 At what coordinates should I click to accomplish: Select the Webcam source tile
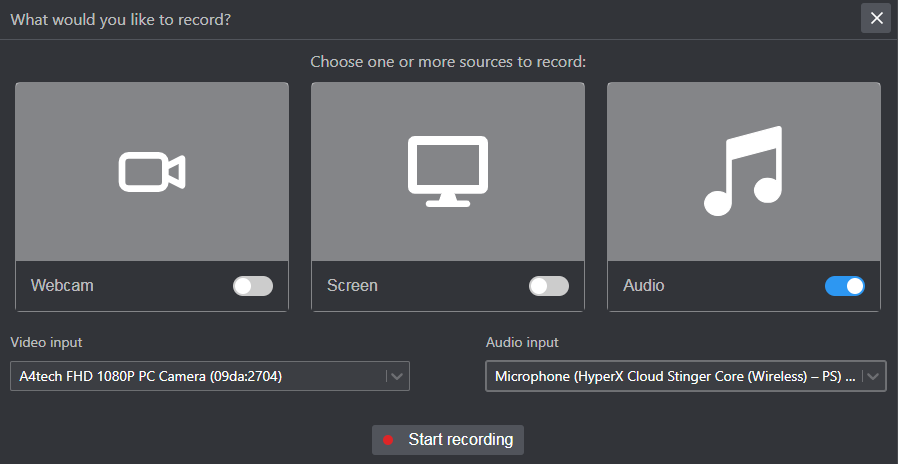[152, 197]
